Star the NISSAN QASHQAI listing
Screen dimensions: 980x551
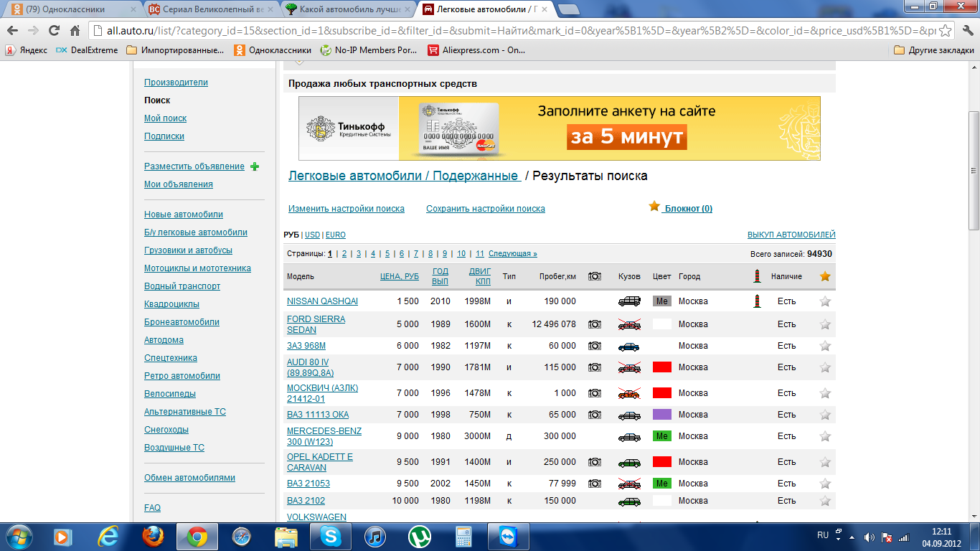825,301
